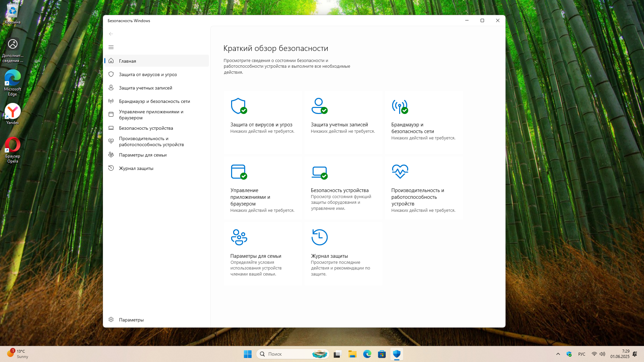Select 'Главная' in the sidebar

point(127,61)
